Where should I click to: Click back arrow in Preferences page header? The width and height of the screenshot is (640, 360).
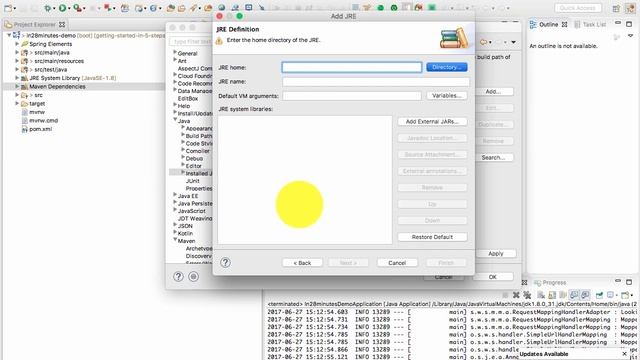click(484, 42)
